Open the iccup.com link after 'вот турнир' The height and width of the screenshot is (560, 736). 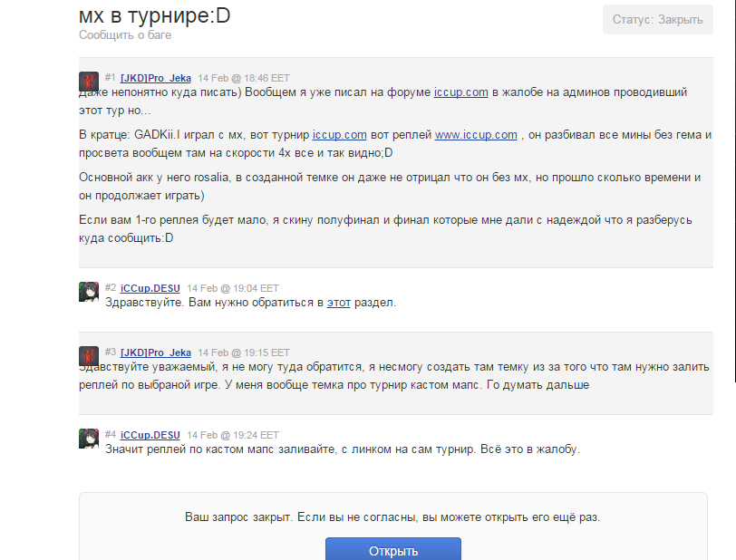tap(339, 135)
